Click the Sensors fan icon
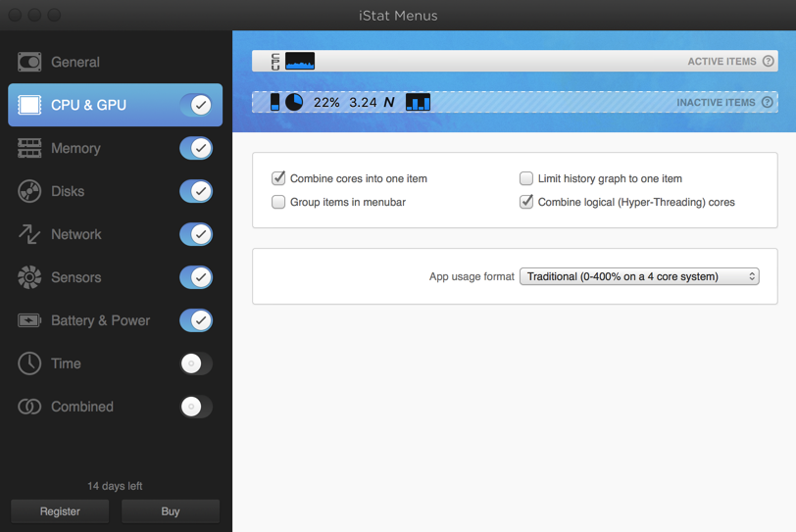This screenshot has height=532, width=796. pyautogui.click(x=29, y=277)
